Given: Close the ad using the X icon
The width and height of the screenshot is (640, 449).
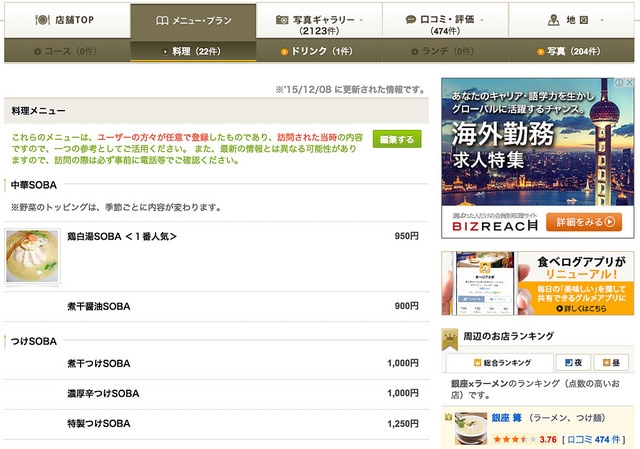Looking at the screenshot, I should click(628, 83).
